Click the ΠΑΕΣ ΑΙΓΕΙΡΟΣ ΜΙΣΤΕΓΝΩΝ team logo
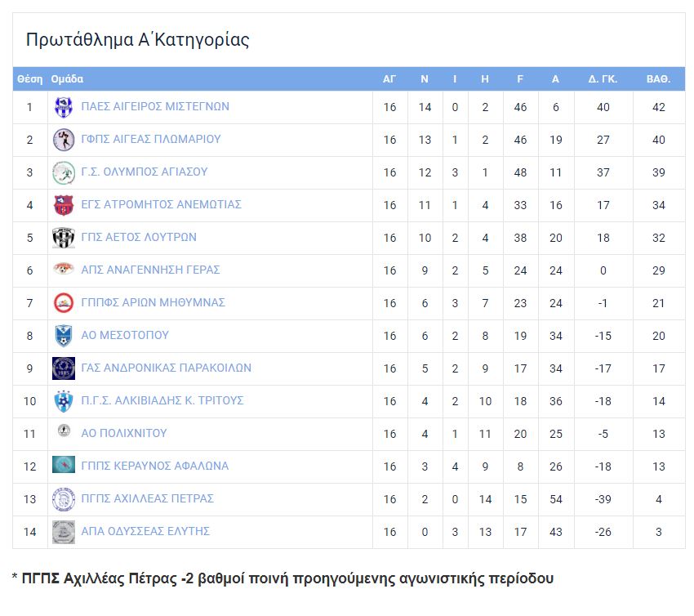 click(64, 107)
